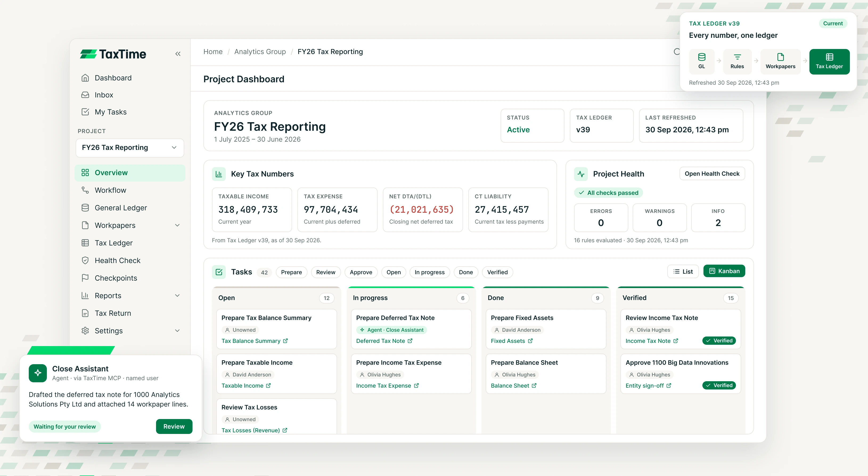Click Review in the Close Assistant card
Image resolution: width=868 pixels, height=476 pixels.
[x=174, y=426]
